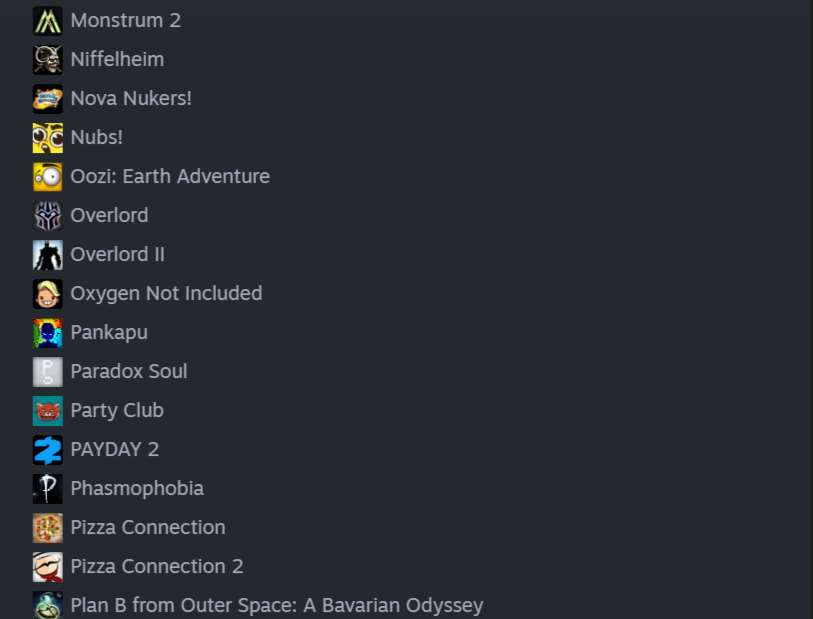Click the Phasmophobia game title
813x619 pixels.
point(137,489)
